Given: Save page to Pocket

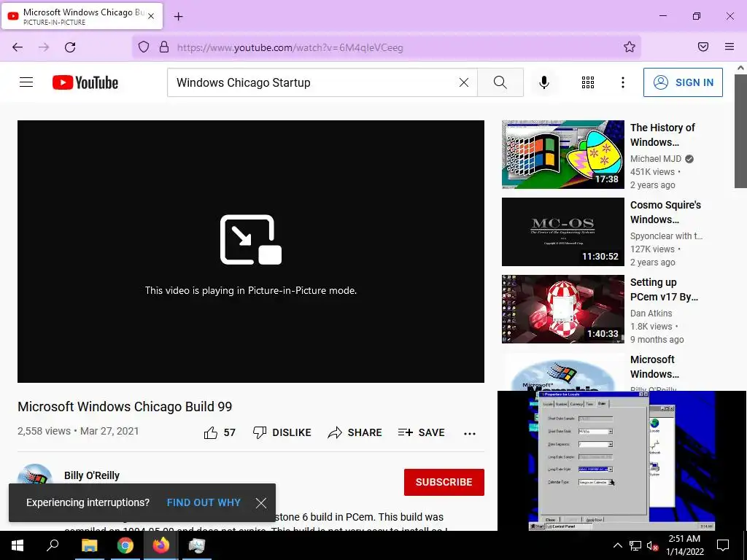Looking at the screenshot, I should point(703,47).
